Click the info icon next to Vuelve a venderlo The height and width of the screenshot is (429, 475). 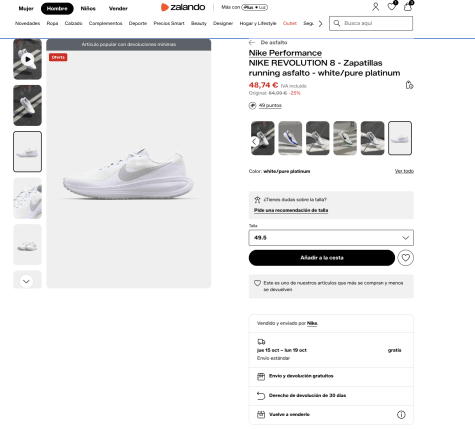[401, 415]
